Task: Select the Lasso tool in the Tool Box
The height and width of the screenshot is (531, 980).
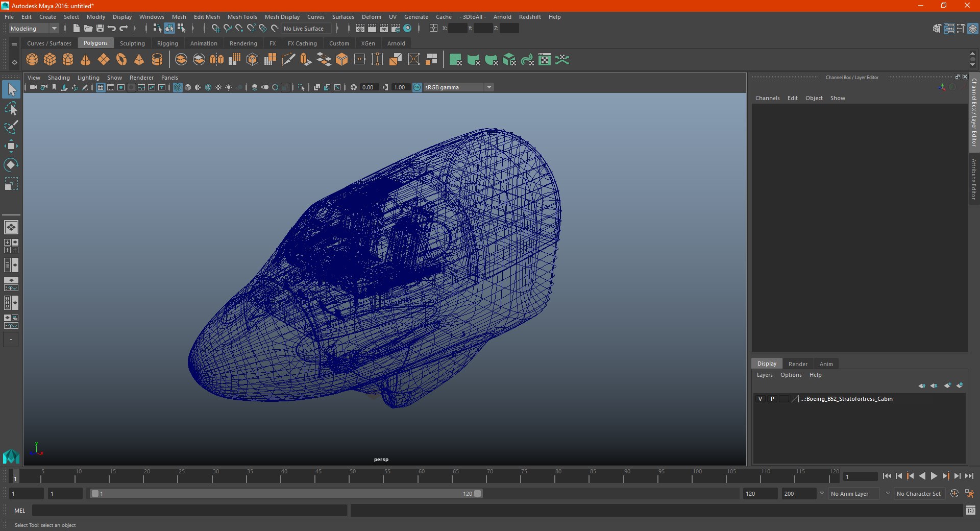Action: pyautogui.click(x=11, y=108)
